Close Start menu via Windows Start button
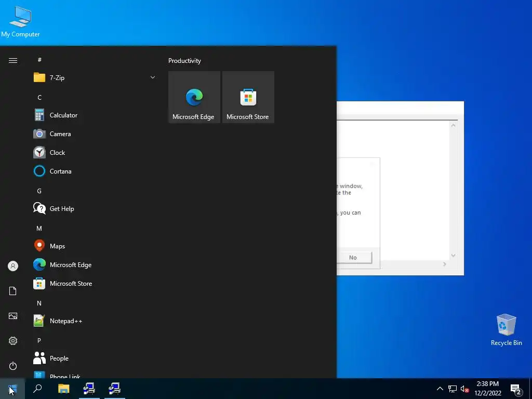 pyautogui.click(x=12, y=389)
